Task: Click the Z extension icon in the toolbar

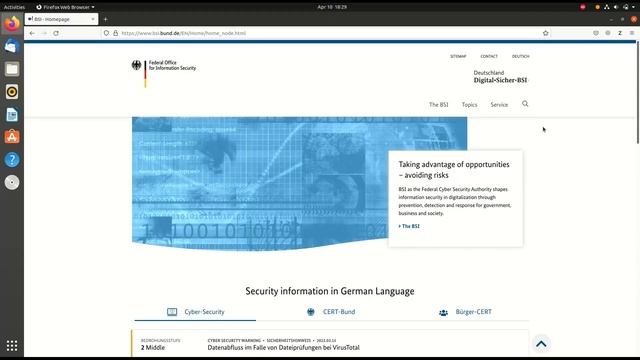Action: click(620, 33)
